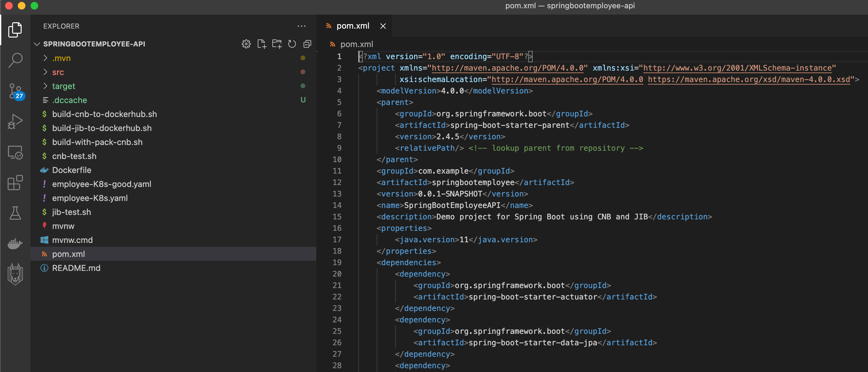
Task: Expand the src folder
Action: coord(173,72)
